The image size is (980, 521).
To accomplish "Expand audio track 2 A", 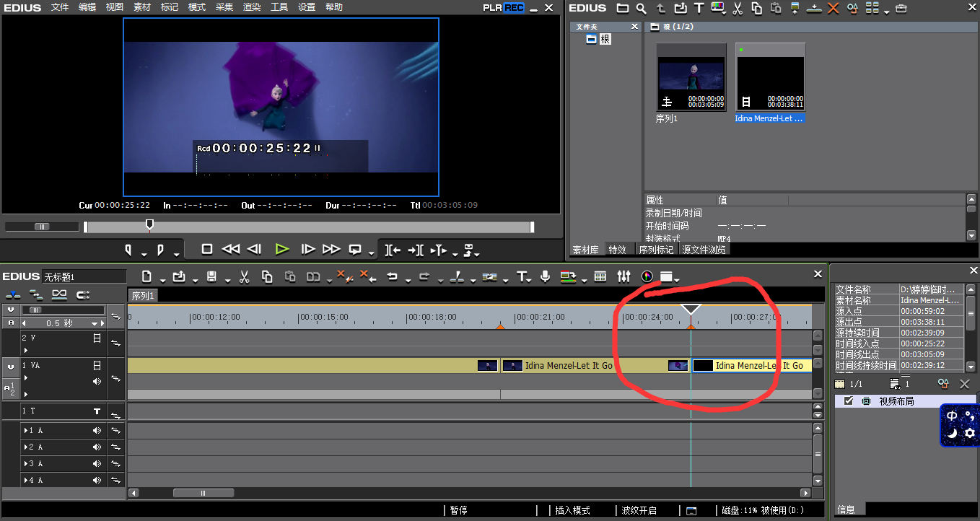I will point(25,447).
